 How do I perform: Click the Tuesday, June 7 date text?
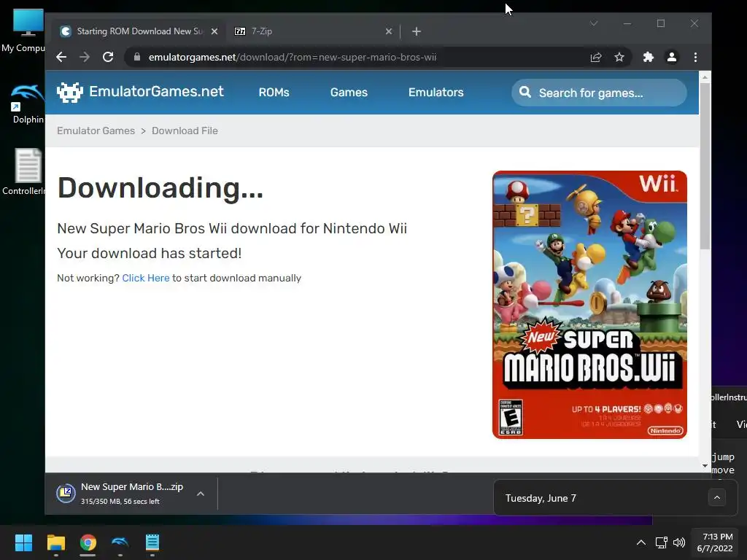[541, 499]
